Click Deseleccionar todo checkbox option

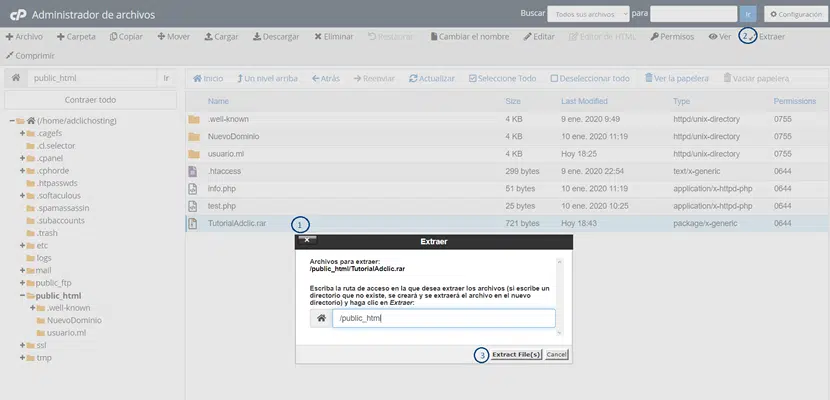556,78
